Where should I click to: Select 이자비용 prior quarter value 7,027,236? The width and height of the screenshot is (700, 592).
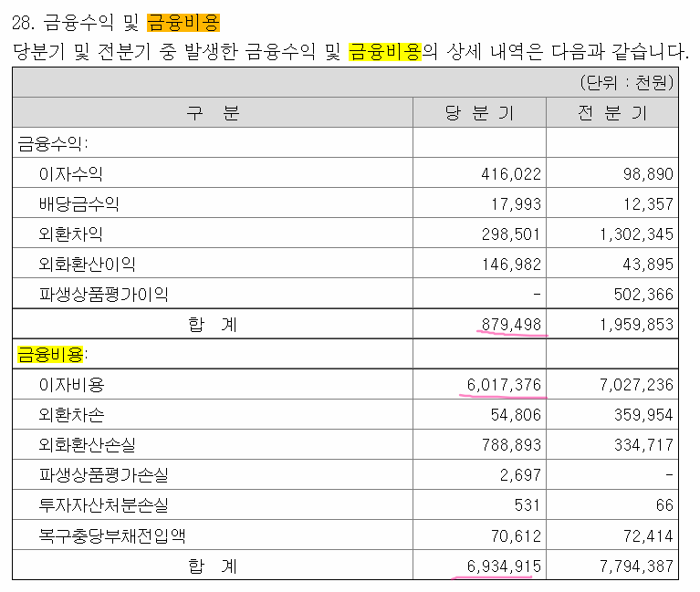pyautogui.click(x=636, y=385)
